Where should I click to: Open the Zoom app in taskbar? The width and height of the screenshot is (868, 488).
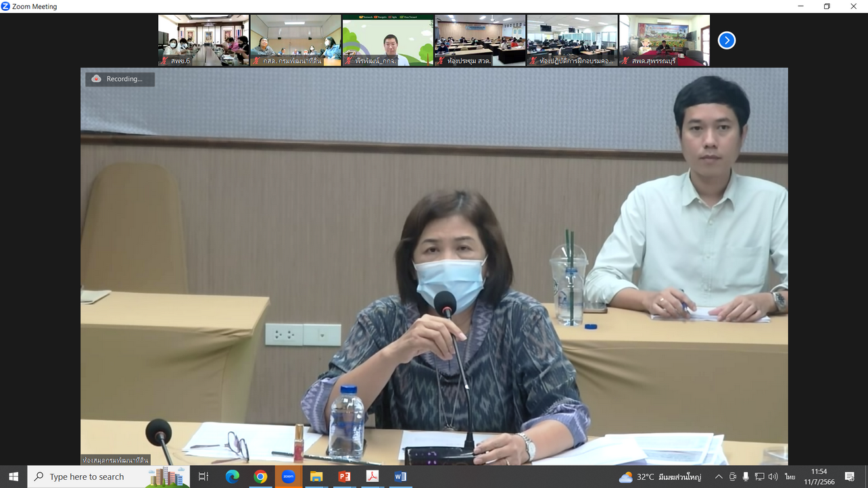point(289,477)
